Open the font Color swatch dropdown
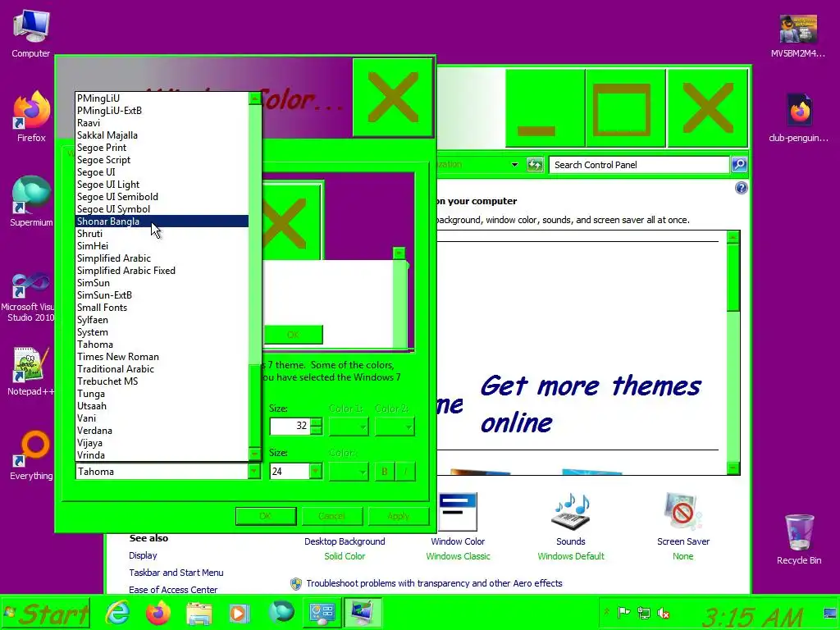Screen dimensions: 840x630 [x=348, y=472]
